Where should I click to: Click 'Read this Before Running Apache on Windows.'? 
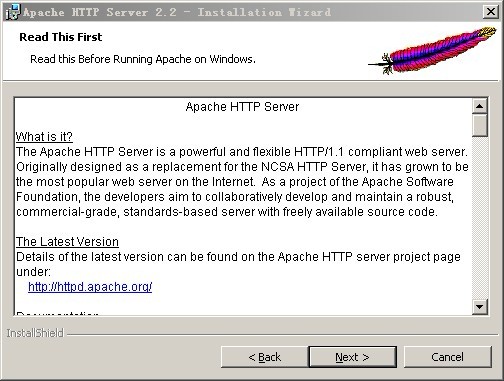(143, 59)
